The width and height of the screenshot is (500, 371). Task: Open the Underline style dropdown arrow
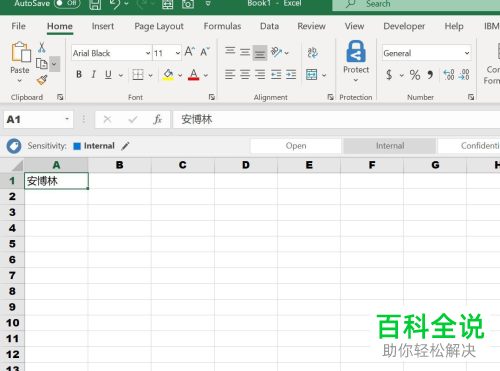tap(121, 75)
